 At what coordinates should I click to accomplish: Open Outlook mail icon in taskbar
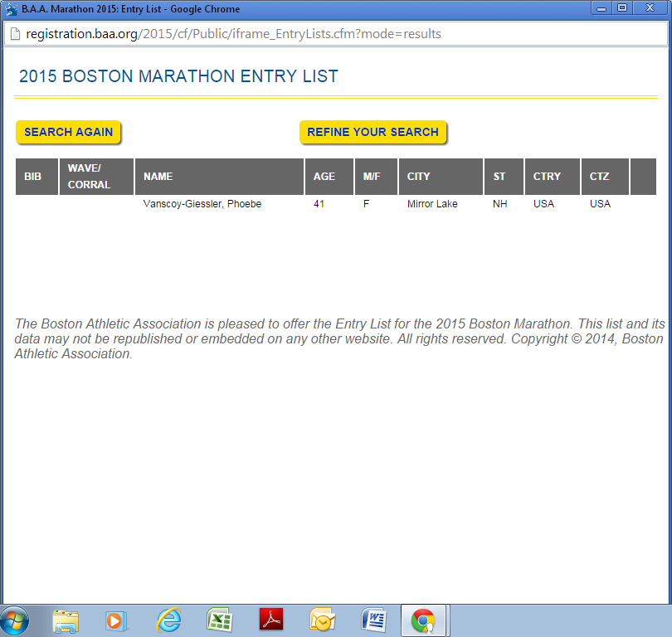click(x=322, y=620)
